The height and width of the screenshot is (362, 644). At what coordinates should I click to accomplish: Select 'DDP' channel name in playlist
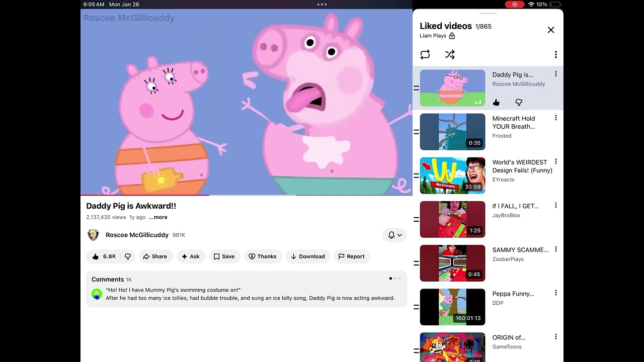pyautogui.click(x=498, y=303)
